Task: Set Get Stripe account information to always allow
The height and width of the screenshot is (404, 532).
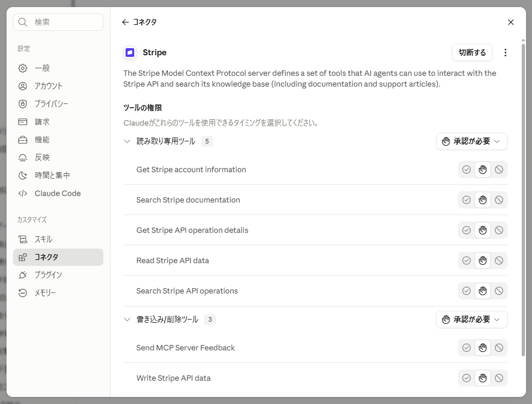Action: point(467,170)
